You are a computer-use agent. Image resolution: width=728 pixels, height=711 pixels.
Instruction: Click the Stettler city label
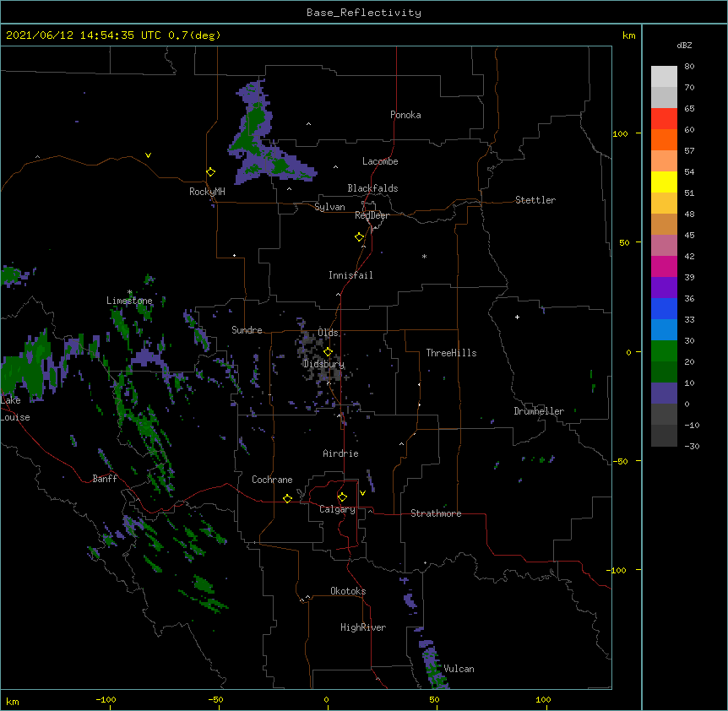535,200
